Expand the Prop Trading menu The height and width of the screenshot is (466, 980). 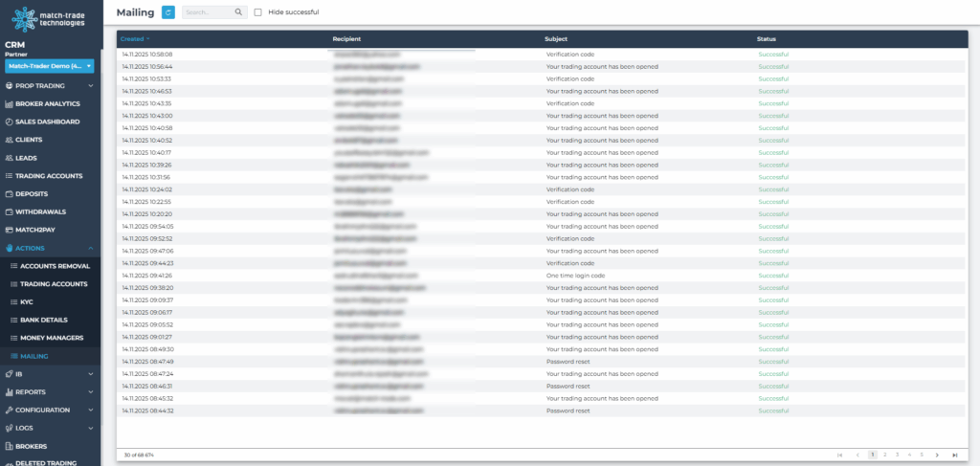point(50,86)
